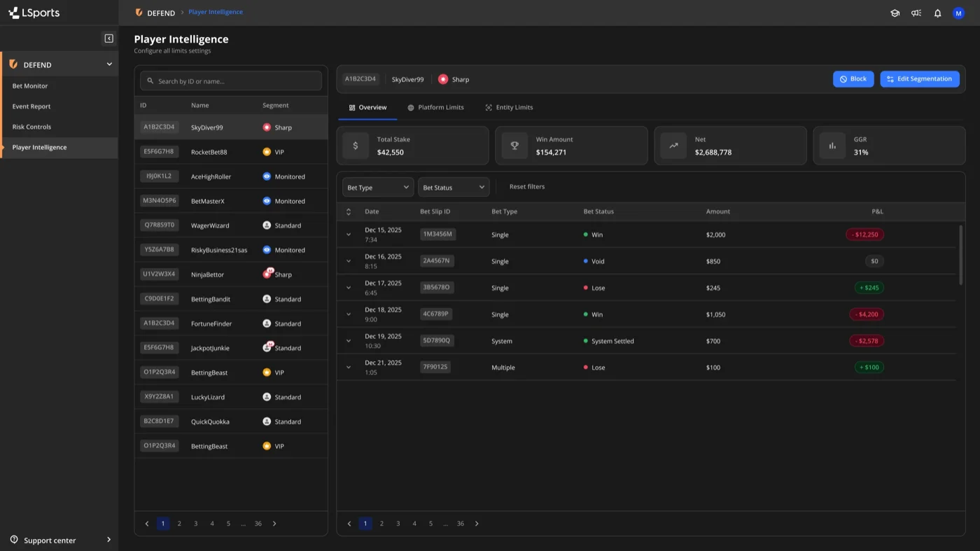Switch to the Entity Limits tab
This screenshot has width=980, height=551.
coord(509,108)
